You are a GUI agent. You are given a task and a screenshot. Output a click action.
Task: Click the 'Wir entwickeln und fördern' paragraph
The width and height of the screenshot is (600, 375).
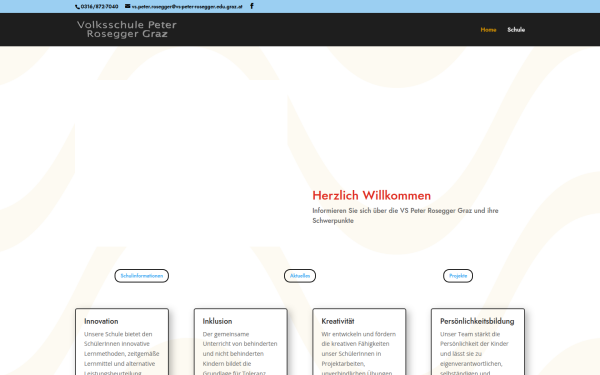click(359, 353)
